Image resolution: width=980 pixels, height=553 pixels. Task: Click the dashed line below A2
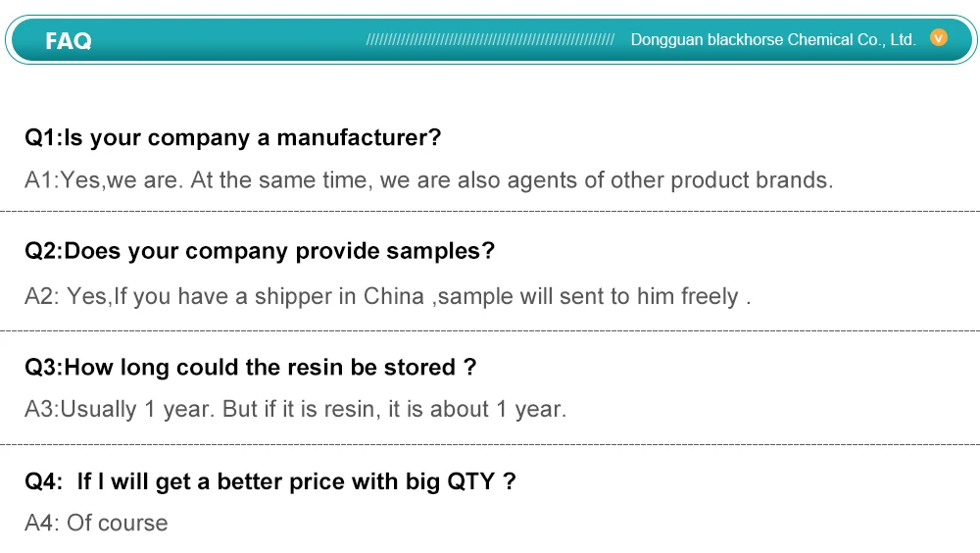coord(490,331)
